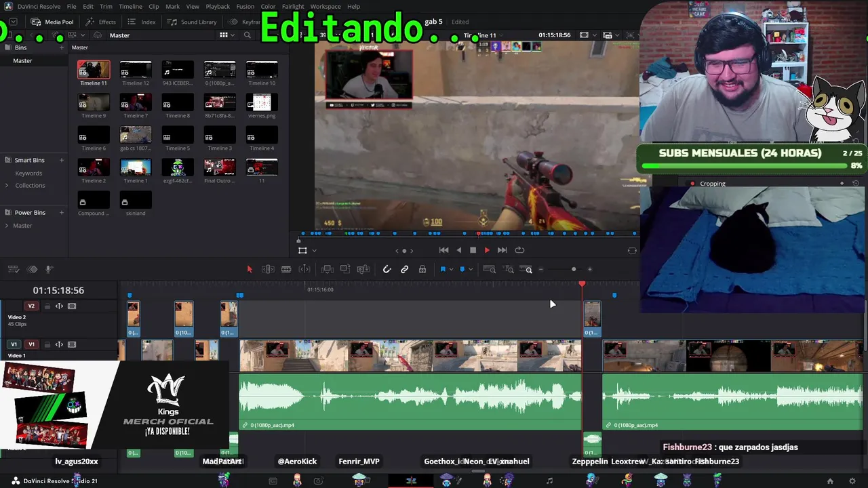The image size is (868, 488).
Task: Add a flag with the Flag icon
Action: pyautogui.click(x=443, y=269)
